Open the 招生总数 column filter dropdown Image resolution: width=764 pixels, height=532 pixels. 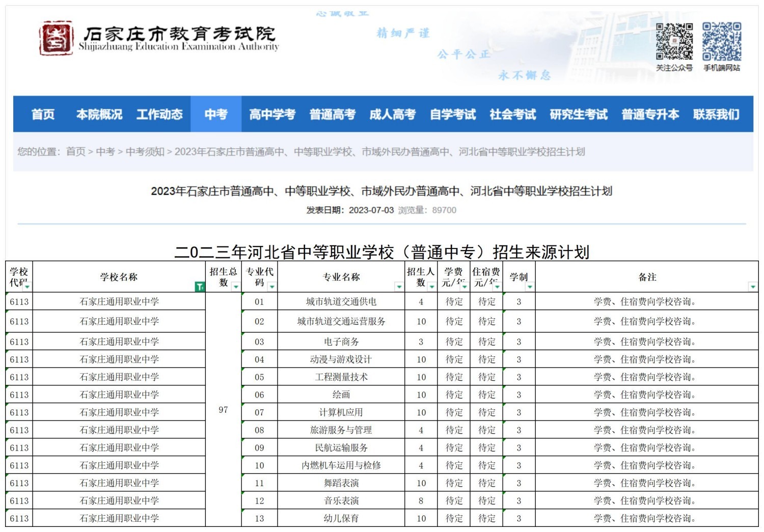tap(236, 287)
